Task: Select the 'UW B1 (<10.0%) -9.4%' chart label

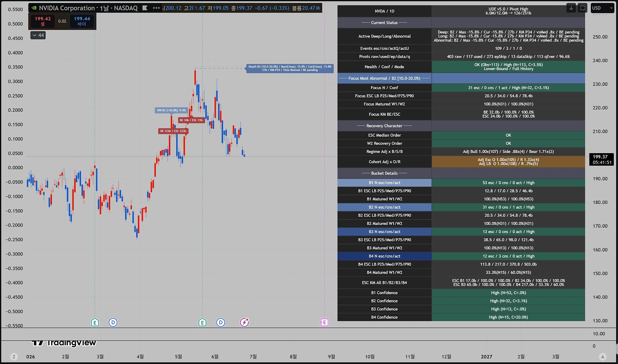Action: coord(171,110)
